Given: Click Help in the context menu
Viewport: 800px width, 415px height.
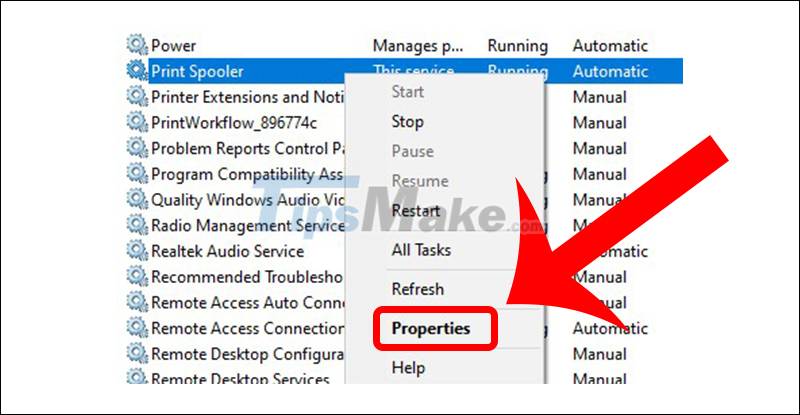Looking at the screenshot, I should click(x=408, y=368).
